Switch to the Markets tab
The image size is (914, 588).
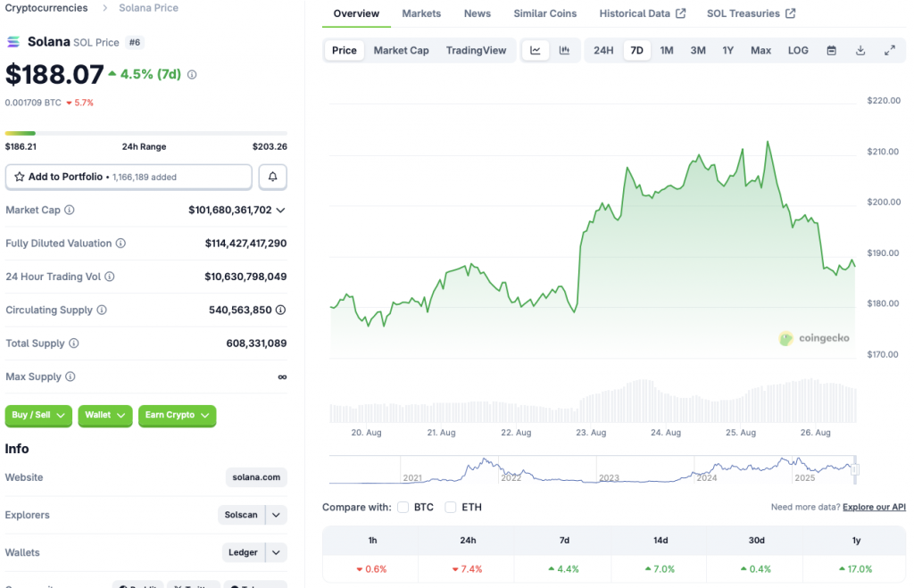click(421, 13)
